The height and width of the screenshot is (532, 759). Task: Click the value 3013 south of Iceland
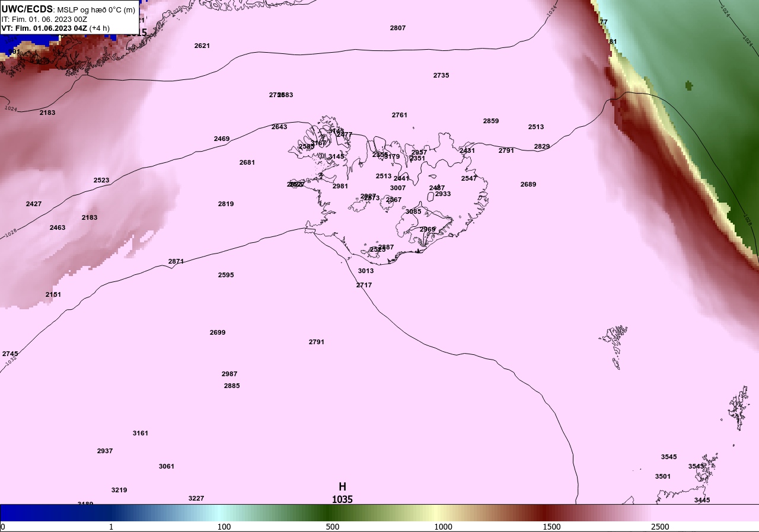tap(366, 271)
